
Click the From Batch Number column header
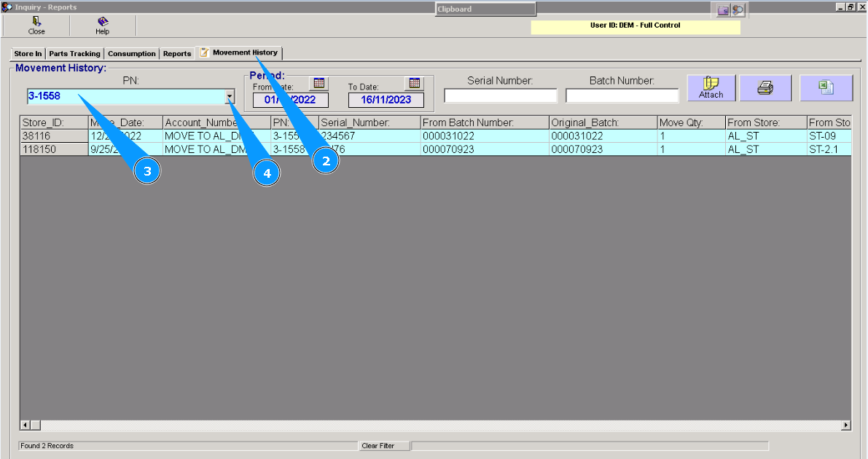point(485,122)
